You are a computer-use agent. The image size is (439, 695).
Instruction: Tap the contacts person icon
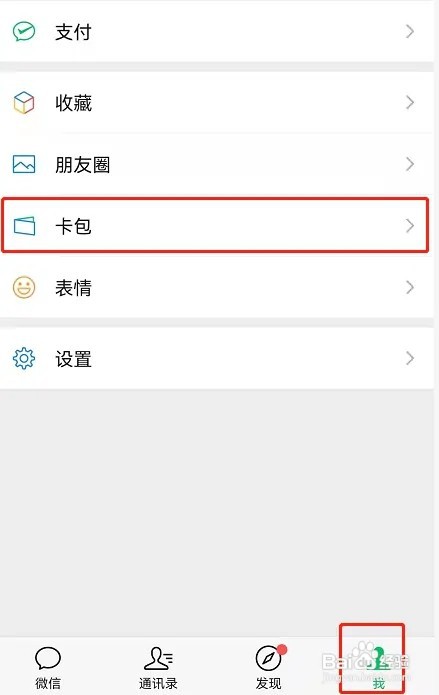(x=158, y=658)
